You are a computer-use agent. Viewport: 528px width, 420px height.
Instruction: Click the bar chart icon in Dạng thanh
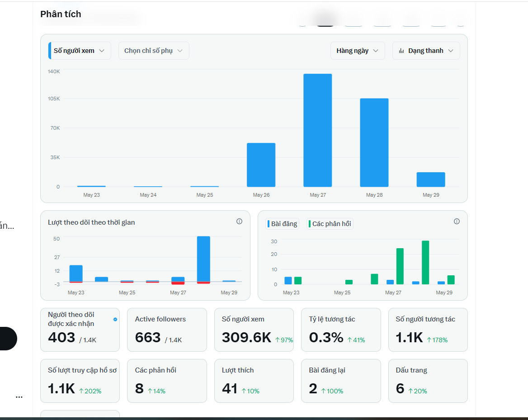(401, 51)
